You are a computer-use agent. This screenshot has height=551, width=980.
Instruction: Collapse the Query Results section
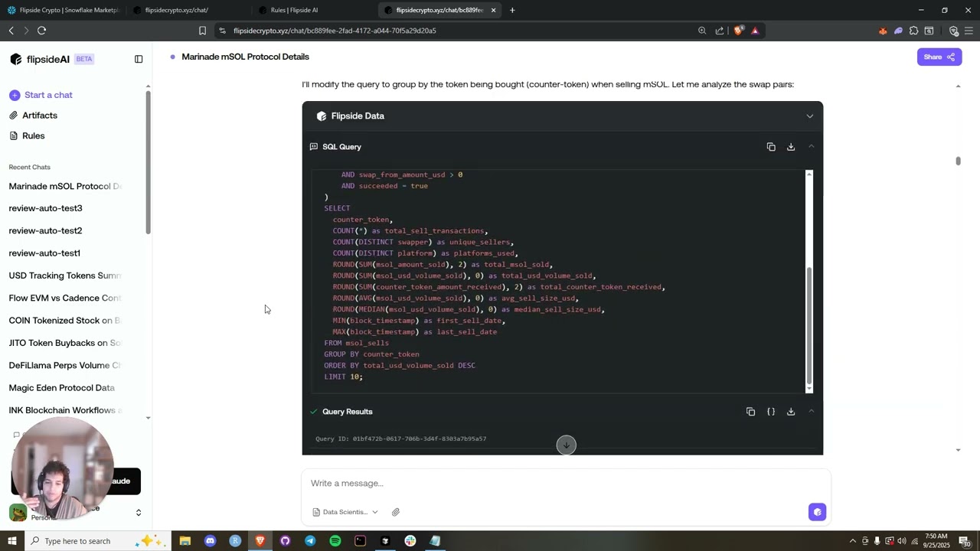point(811,412)
